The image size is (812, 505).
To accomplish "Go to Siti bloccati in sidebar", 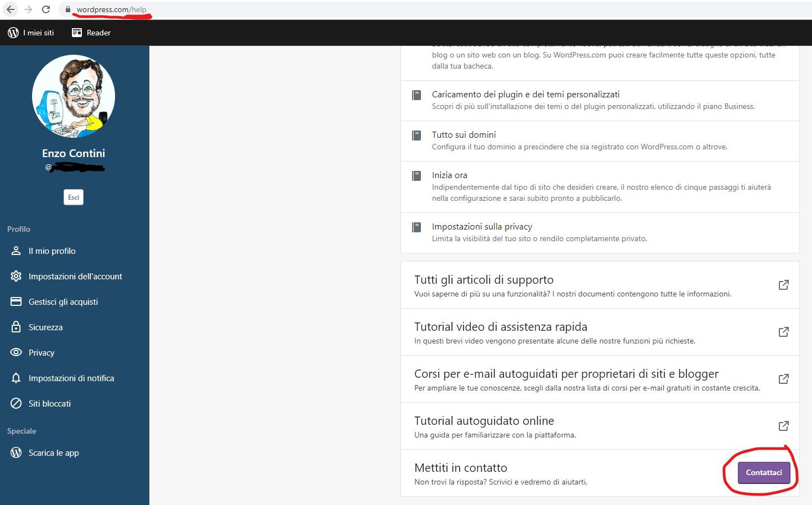I will coord(49,404).
